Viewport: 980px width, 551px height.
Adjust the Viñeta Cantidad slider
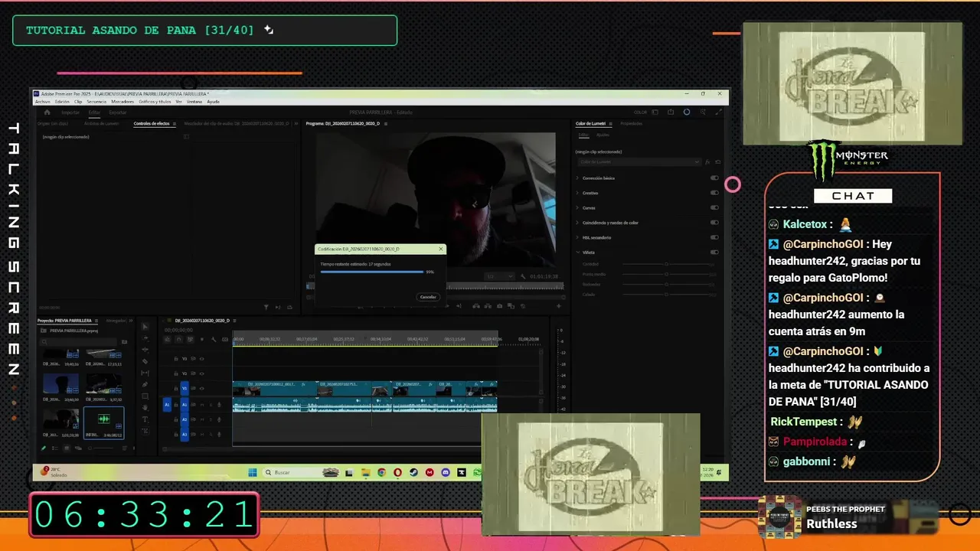click(x=666, y=264)
